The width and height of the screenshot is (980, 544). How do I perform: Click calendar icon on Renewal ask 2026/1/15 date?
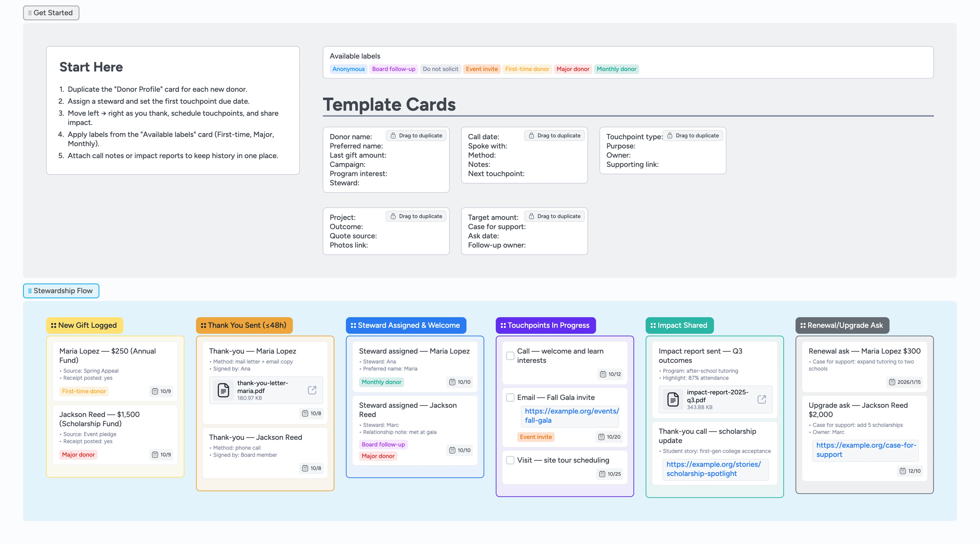(892, 382)
